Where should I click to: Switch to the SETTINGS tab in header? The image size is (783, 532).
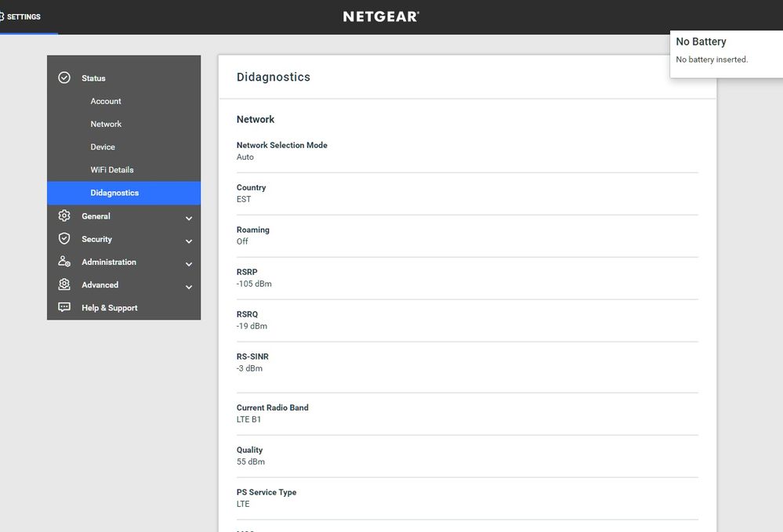[24, 16]
